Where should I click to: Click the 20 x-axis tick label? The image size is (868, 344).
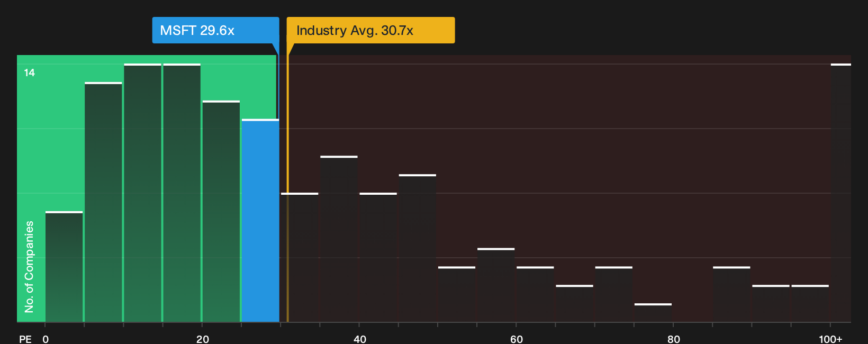click(x=203, y=339)
